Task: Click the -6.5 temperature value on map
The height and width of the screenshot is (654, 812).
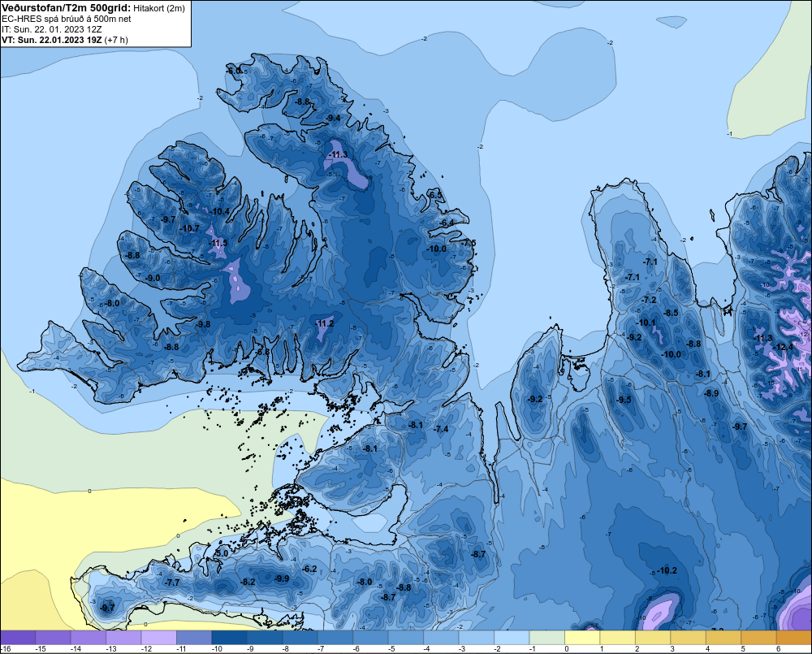Action: tap(435, 195)
